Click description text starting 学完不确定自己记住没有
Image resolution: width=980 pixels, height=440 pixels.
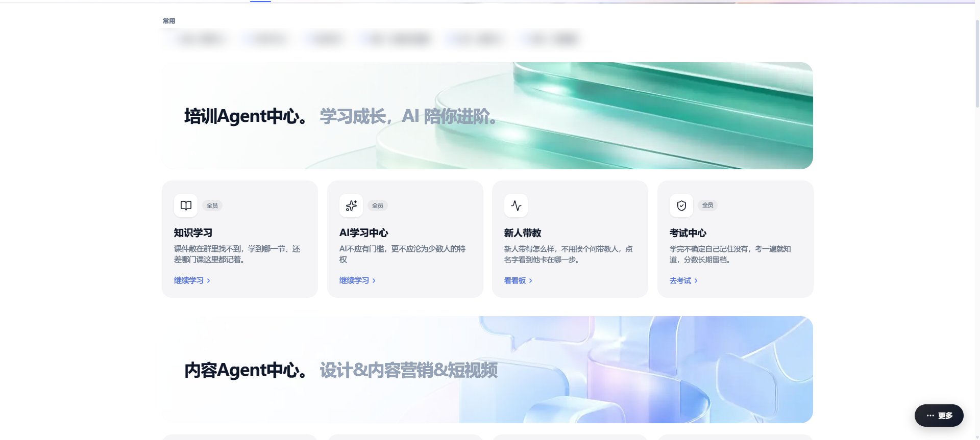tap(730, 254)
